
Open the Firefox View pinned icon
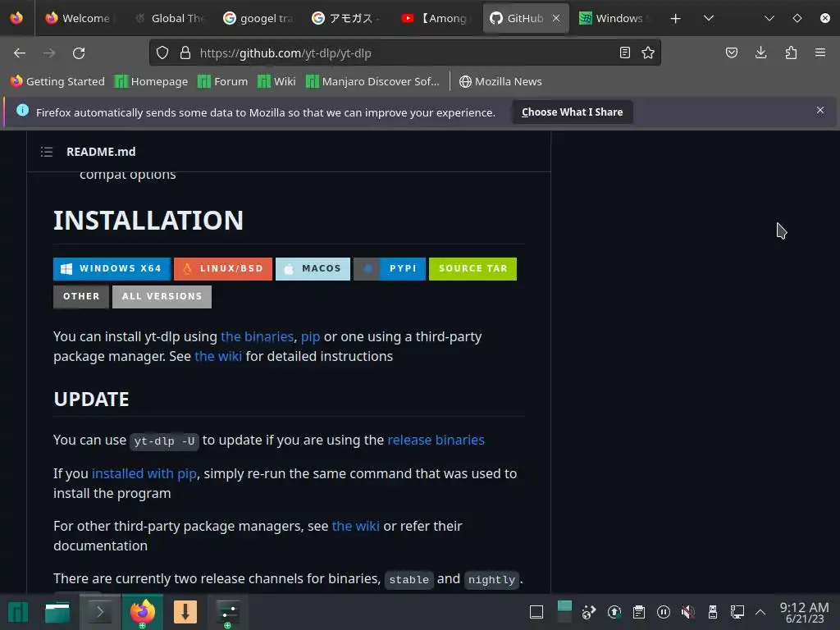pyautogui.click(x=16, y=18)
